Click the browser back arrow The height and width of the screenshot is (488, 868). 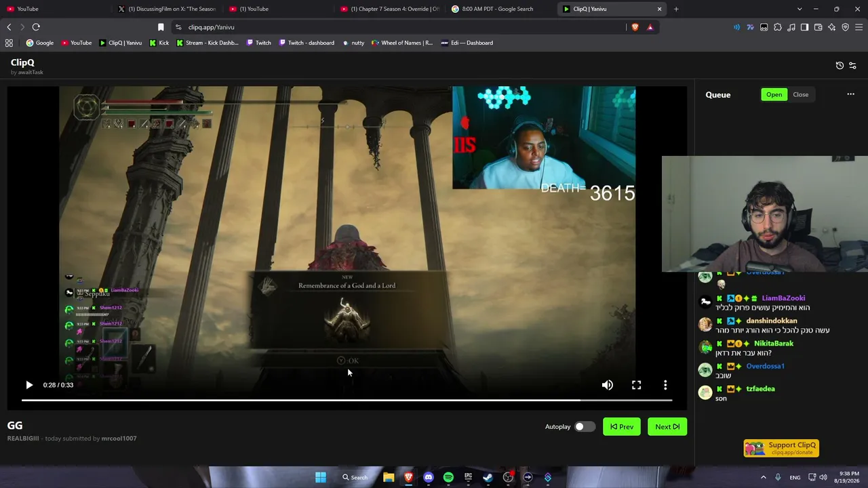pos(9,27)
